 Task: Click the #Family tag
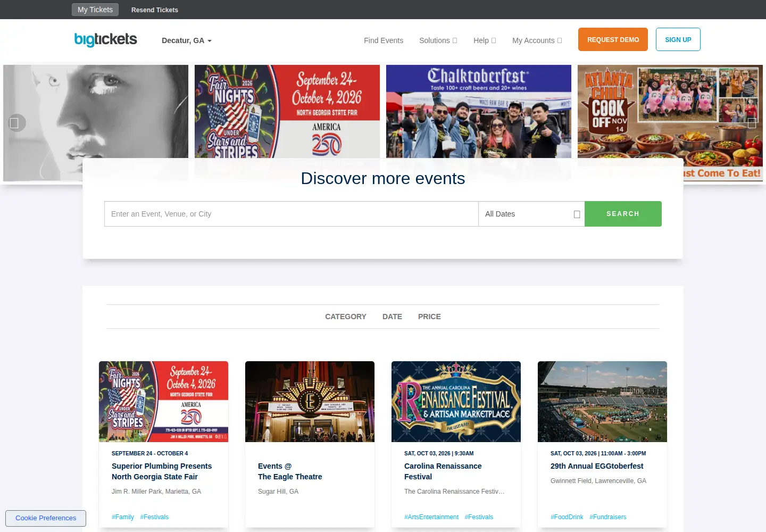coord(123,517)
